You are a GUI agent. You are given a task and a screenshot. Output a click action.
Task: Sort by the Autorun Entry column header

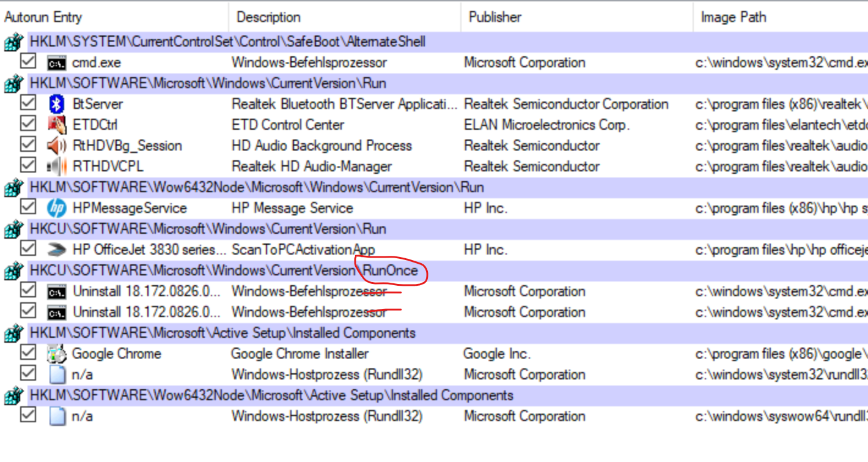(x=114, y=17)
